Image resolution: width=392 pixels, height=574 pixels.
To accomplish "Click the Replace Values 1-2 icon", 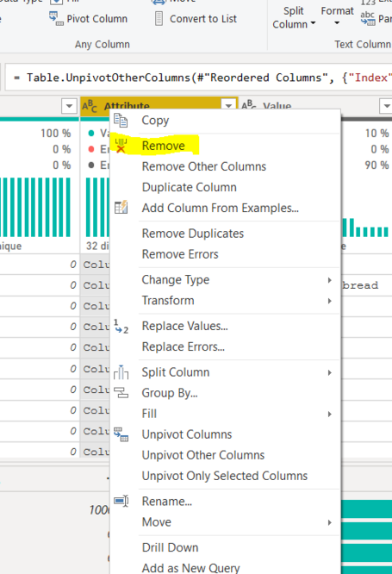I will 121,326.
